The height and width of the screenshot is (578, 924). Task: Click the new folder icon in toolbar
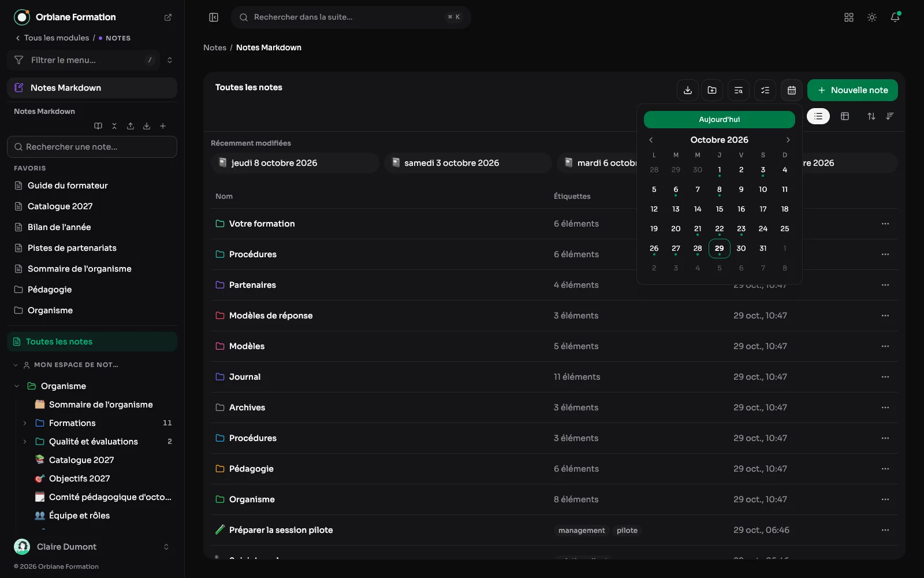pos(712,90)
